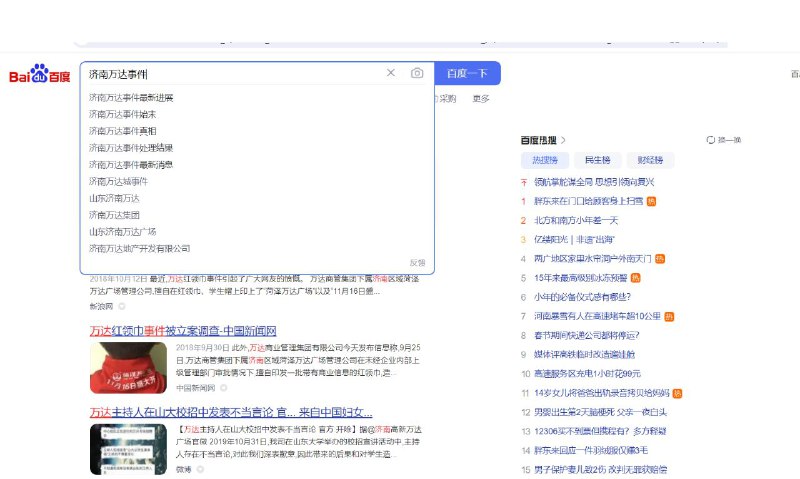Click the 热 badge beside 河南暴雪有人在高速堵车超10公里
This screenshot has width=800, height=479.
point(669,317)
